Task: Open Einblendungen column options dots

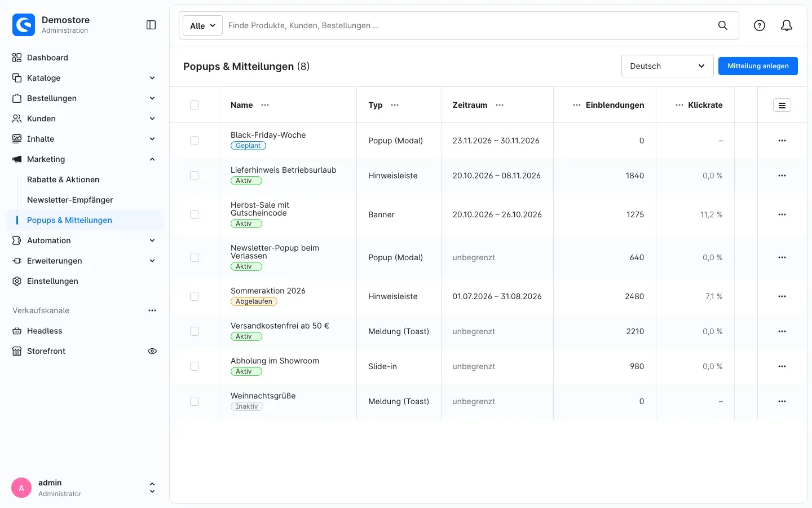Action: 577,105
